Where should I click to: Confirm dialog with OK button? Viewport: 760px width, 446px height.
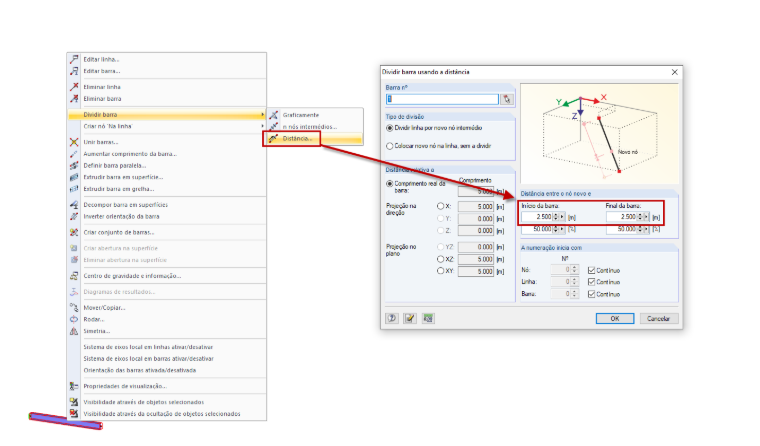coord(615,319)
